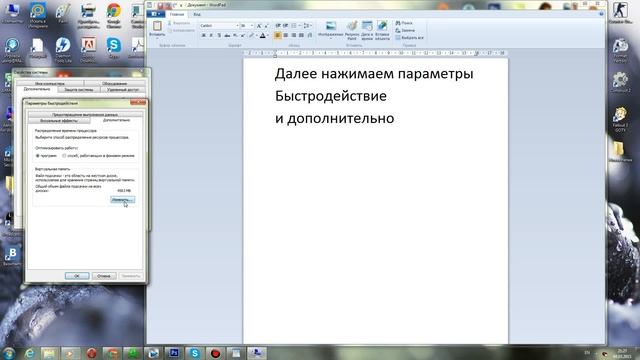Open Photoshop from the taskbar
Viewport: 640px width, 360px height.
pyautogui.click(x=173, y=353)
